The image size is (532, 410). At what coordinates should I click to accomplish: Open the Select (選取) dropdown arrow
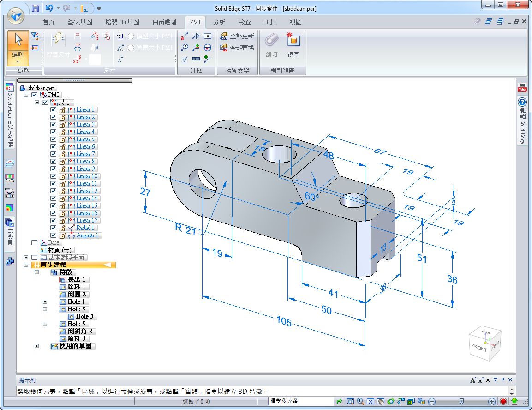[x=18, y=62]
